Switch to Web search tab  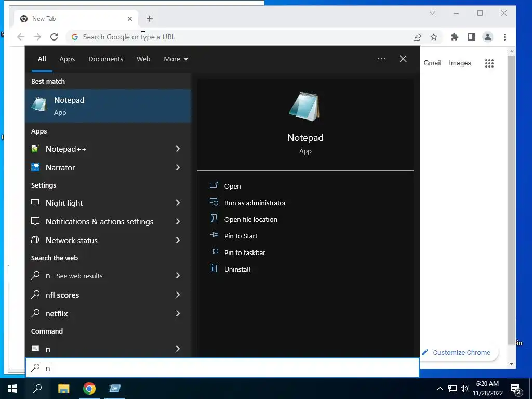tap(143, 59)
